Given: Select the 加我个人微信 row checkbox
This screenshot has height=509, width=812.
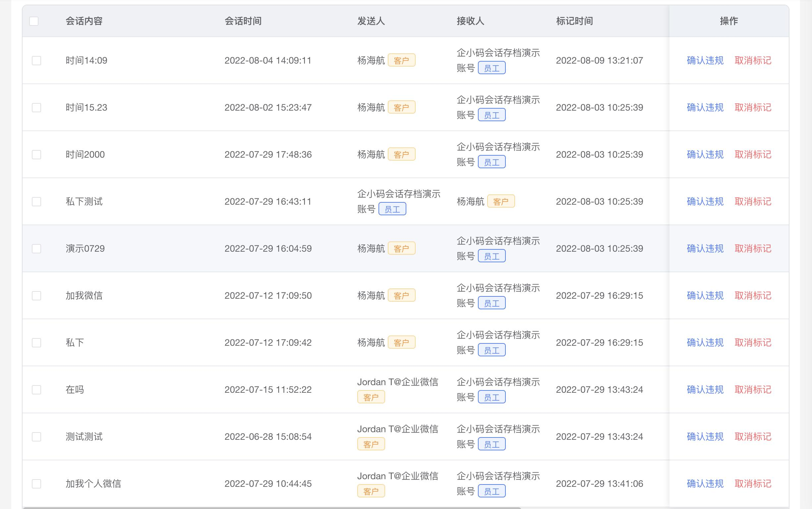Looking at the screenshot, I should point(36,484).
